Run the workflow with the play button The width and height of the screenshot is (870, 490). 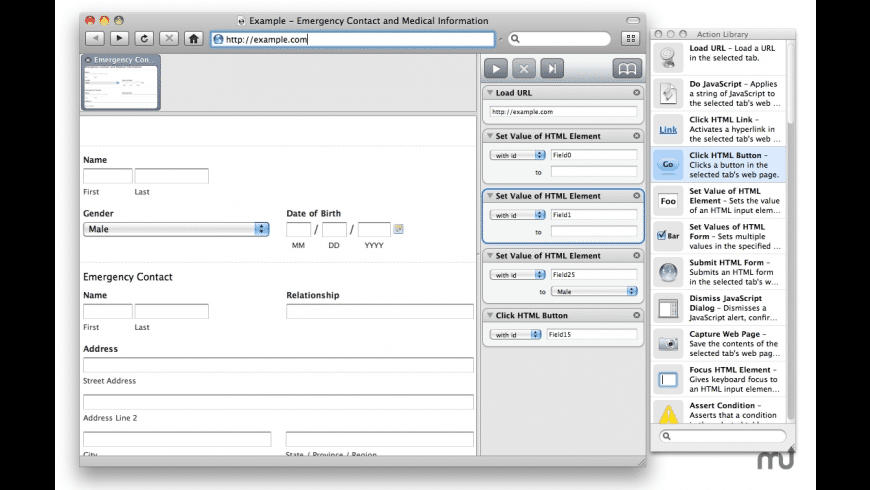click(x=496, y=68)
